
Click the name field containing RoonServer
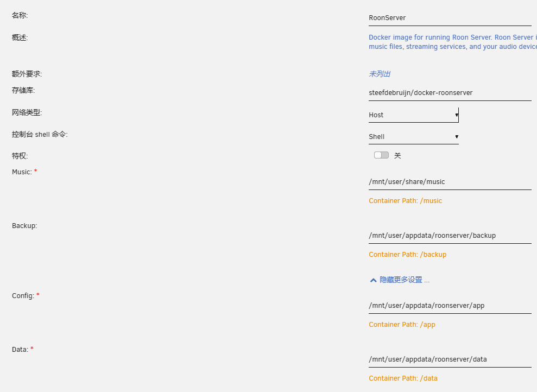click(450, 18)
